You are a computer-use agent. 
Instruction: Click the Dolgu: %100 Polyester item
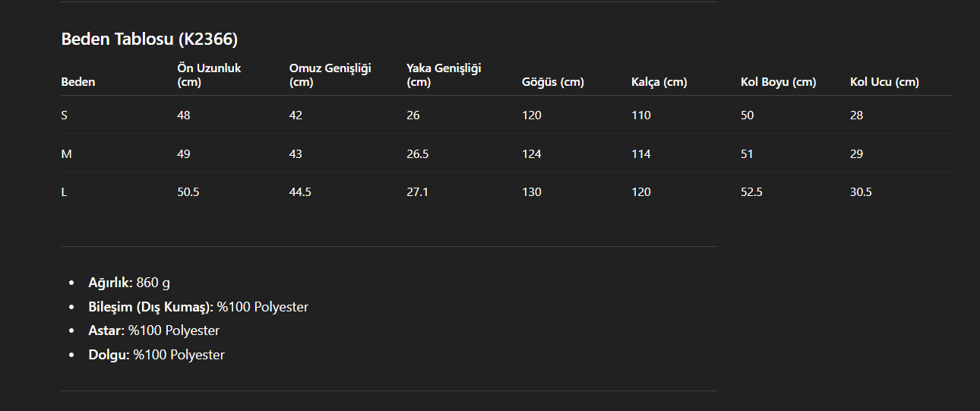tap(156, 355)
